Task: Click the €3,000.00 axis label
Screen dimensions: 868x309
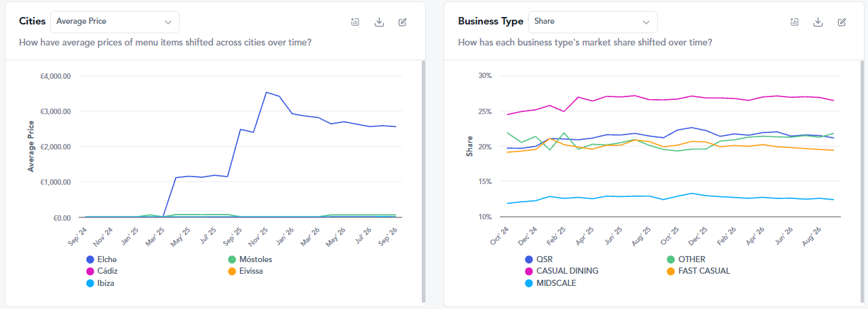Action: tap(56, 111)
